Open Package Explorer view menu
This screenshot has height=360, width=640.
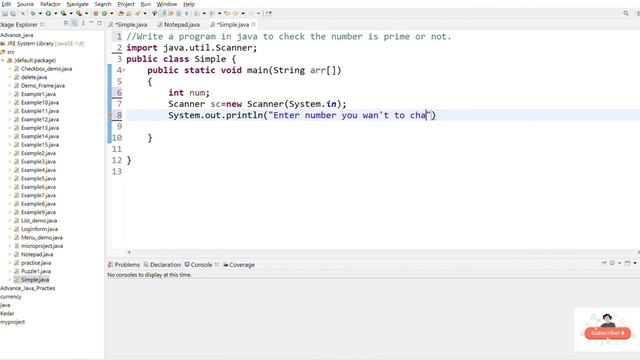[83, 23]
